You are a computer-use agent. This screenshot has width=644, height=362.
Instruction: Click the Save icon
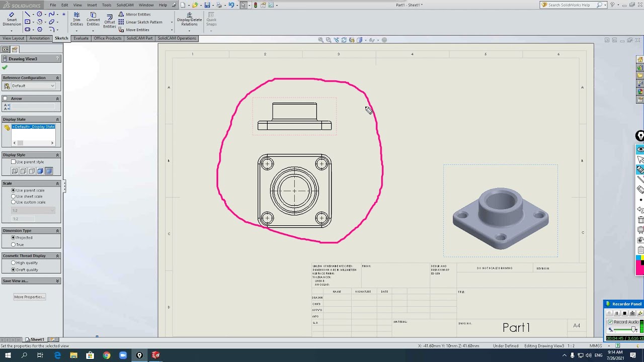[x=207, y=5]
